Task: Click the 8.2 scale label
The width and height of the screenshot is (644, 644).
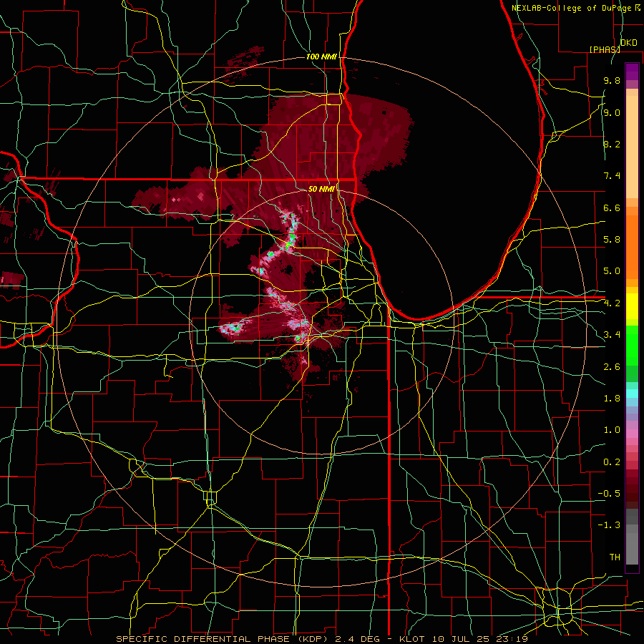Action: point(612,144)
